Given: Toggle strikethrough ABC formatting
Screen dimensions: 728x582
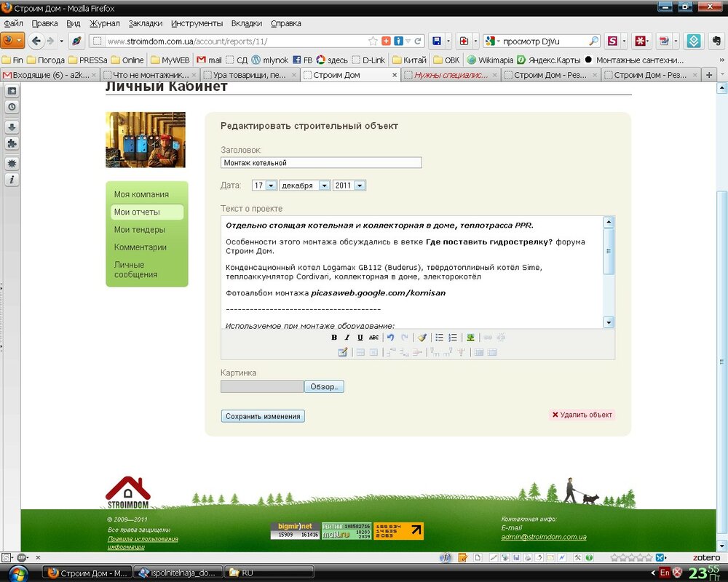Looking at the screenshot, I should (373, 338).
